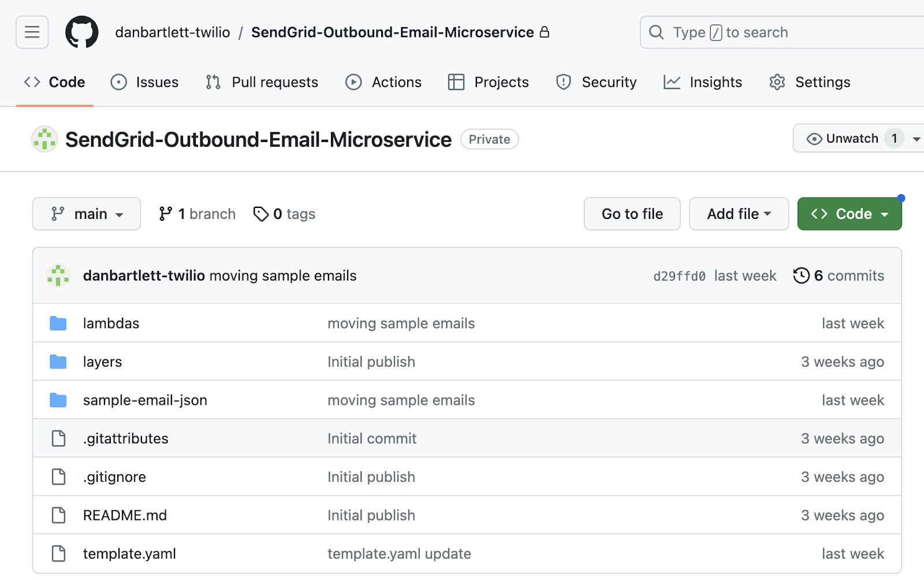View the 1 branch link
Screen dimensions: 924x580
click(198, 214)
